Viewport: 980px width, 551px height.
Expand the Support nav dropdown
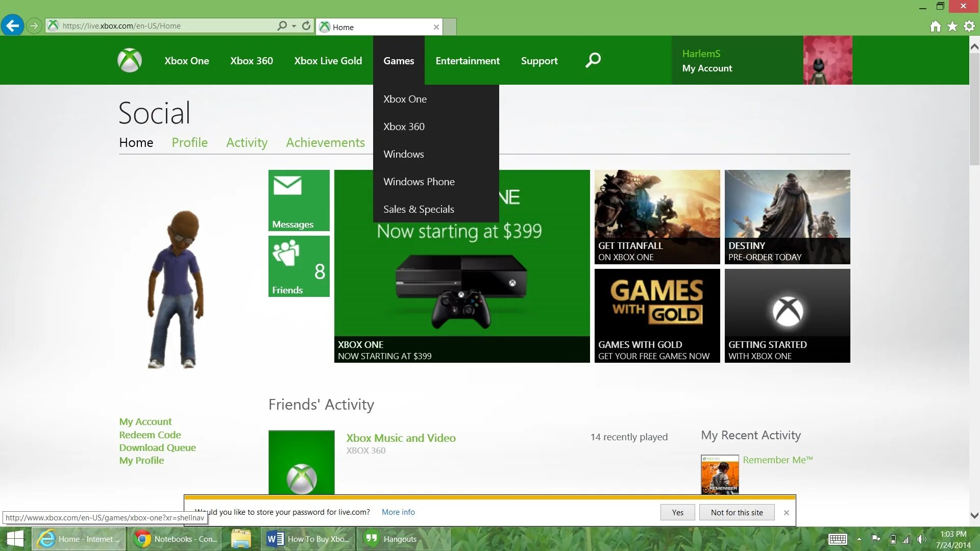pyautogui.click(x=538, y=61)
